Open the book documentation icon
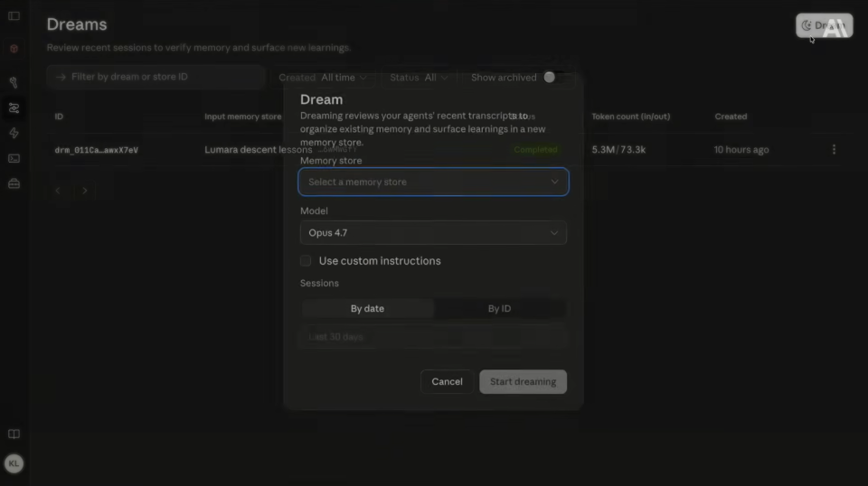The width and height of the screenshot is (868, 486). tap(14, 434)
